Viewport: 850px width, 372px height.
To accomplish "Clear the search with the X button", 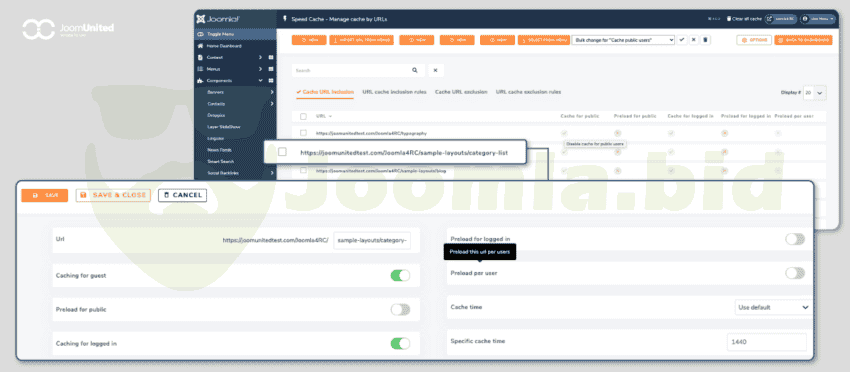I will tap(436, 70).
